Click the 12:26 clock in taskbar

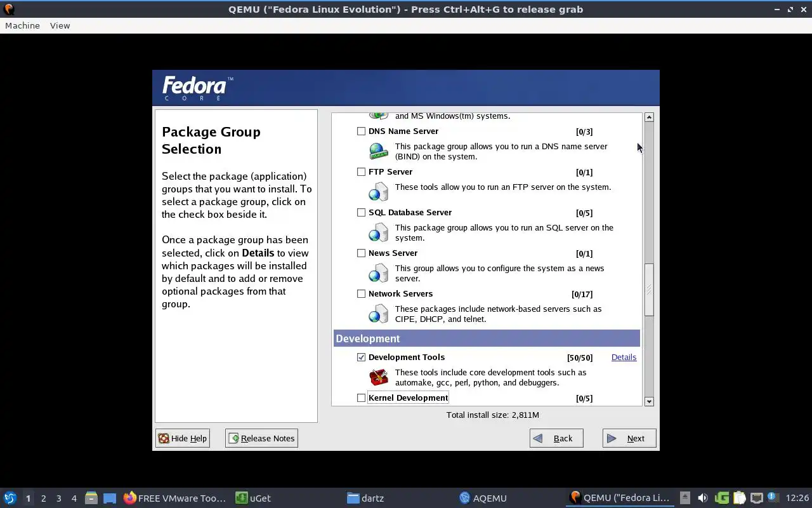pos(797,498)
